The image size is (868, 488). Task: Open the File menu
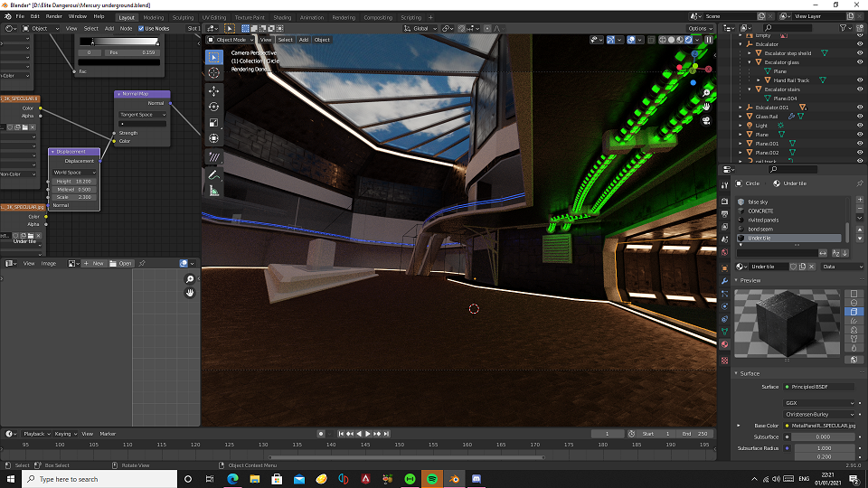click(x=20, y=16)
